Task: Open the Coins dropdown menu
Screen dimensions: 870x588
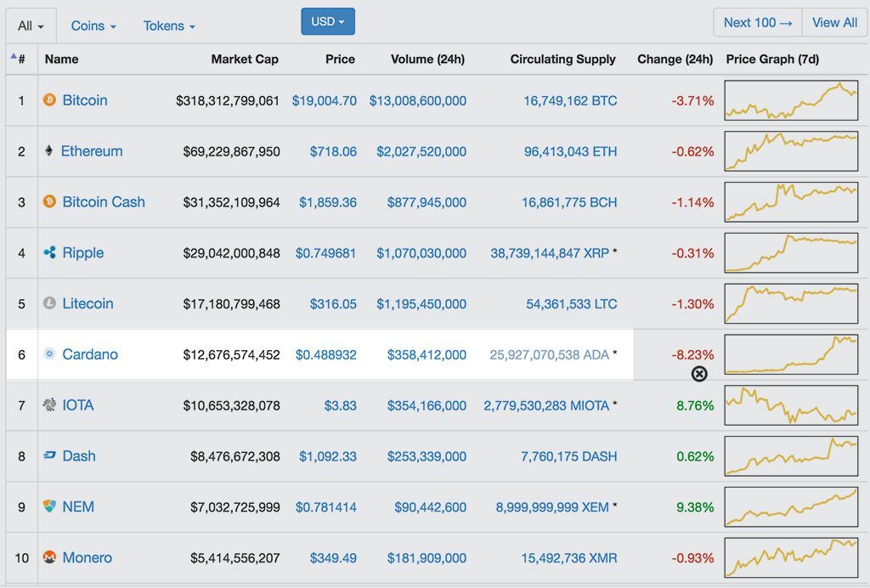Action: tap(93, 26)
